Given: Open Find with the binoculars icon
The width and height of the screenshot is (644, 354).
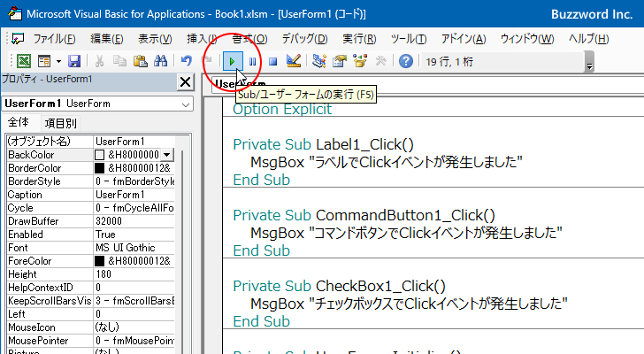Looking at the screenshot, I should [161, 62].
